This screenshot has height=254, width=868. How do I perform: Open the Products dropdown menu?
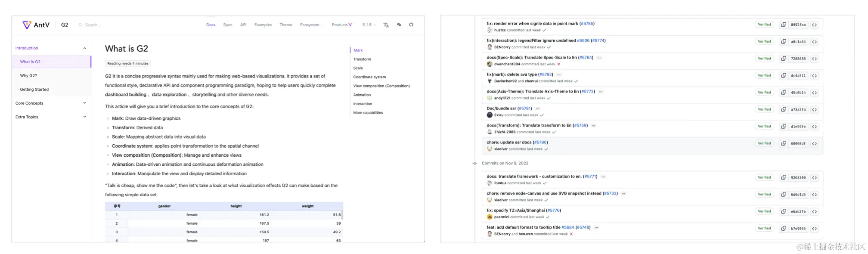click(342, 25)
